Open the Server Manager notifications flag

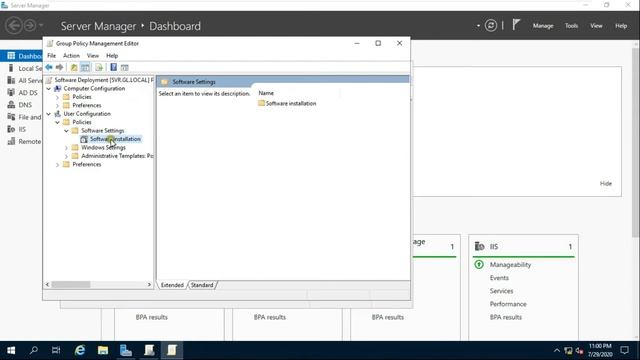pos(516,25)
